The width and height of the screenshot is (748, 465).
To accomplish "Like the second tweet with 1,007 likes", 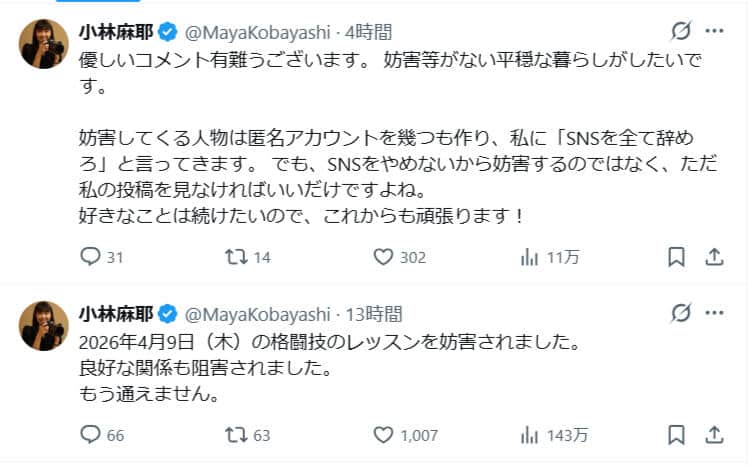I will tap(382, 435).
